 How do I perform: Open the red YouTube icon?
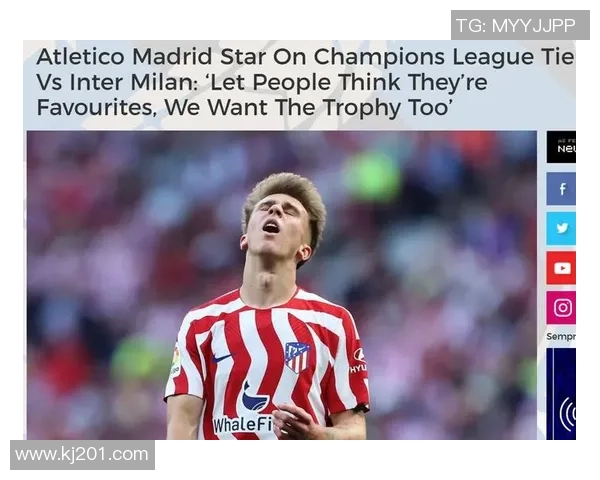pos(561,268)
